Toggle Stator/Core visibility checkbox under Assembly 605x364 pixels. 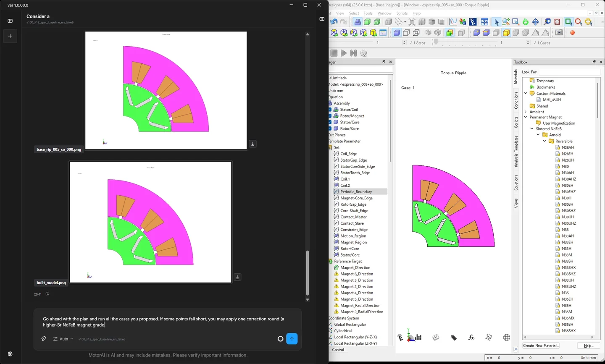330,122
